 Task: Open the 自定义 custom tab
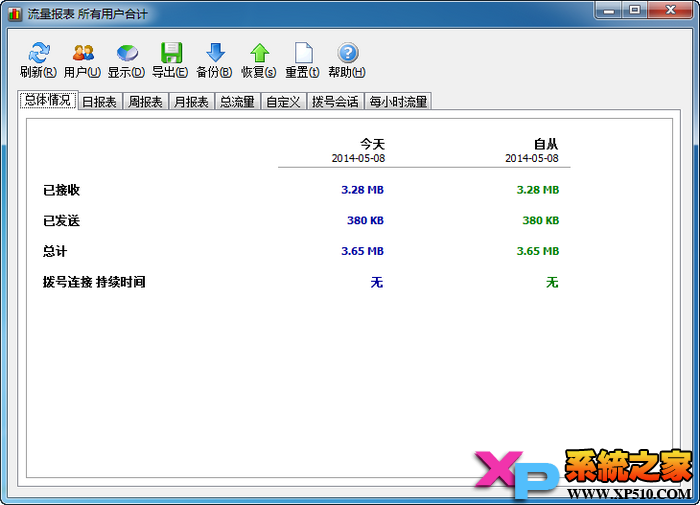[x=283, y=102]
